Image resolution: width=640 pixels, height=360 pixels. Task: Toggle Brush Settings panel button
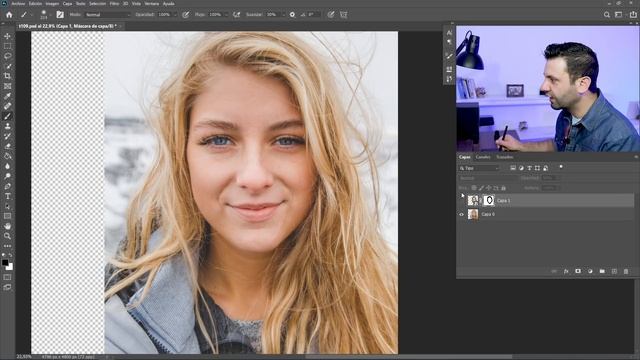click(x=60, y=15)
